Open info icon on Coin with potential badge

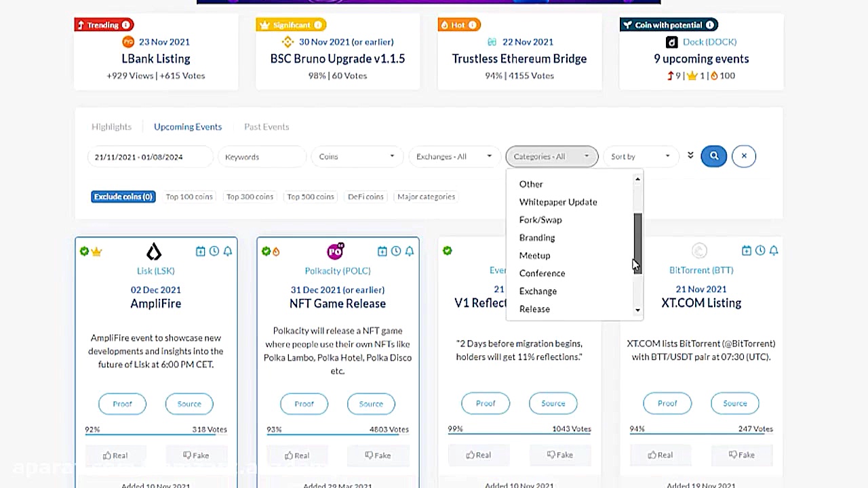[x=710, y=25]
